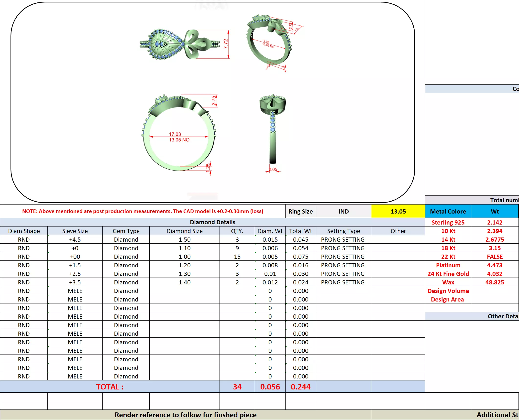Image resolution: width=519 pixels, height=420 pixels.
Task: Click the total weight cell 0.244
Action: pos(300,387)
